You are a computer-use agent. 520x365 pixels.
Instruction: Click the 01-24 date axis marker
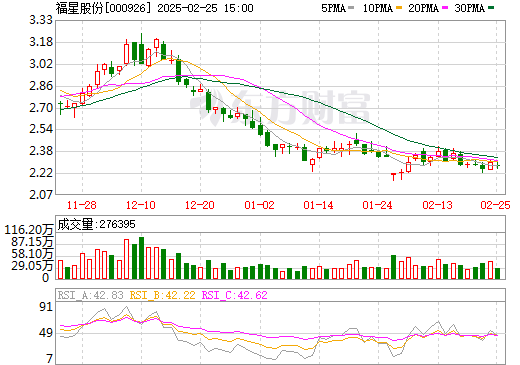pyautogui.click(x=377, y=205)
